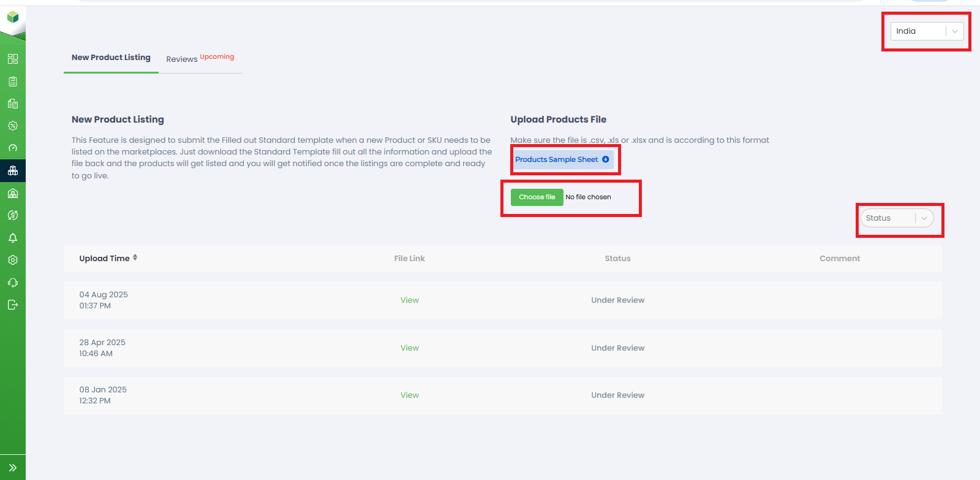Open the settings gear icon in sidebar
980x480 pixels.
coord(12,260)
